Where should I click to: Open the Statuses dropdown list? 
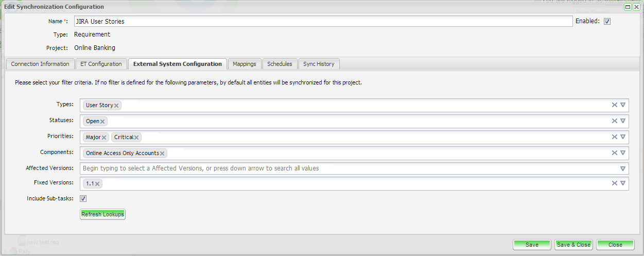(622, 121)
